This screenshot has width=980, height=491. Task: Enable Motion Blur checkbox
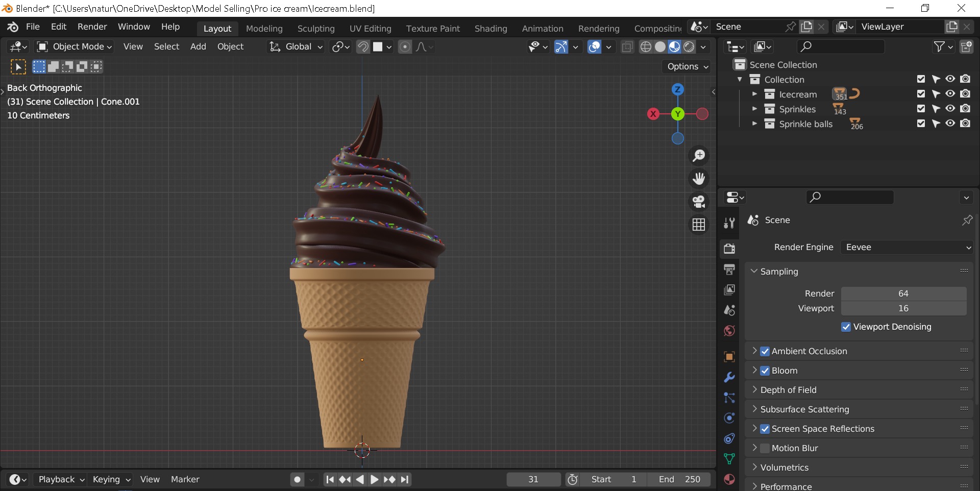[765, 448]
